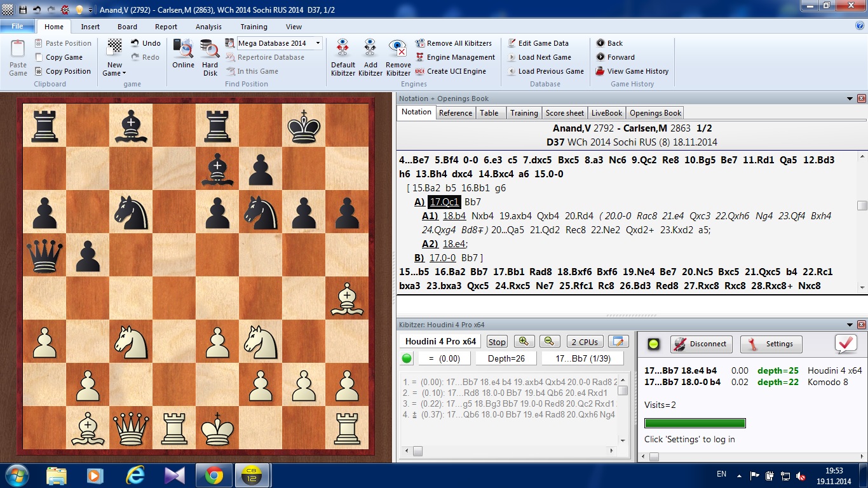Search position on Hard Disk
This screenshot has width=868, height=488.
(x=210, y=50)
